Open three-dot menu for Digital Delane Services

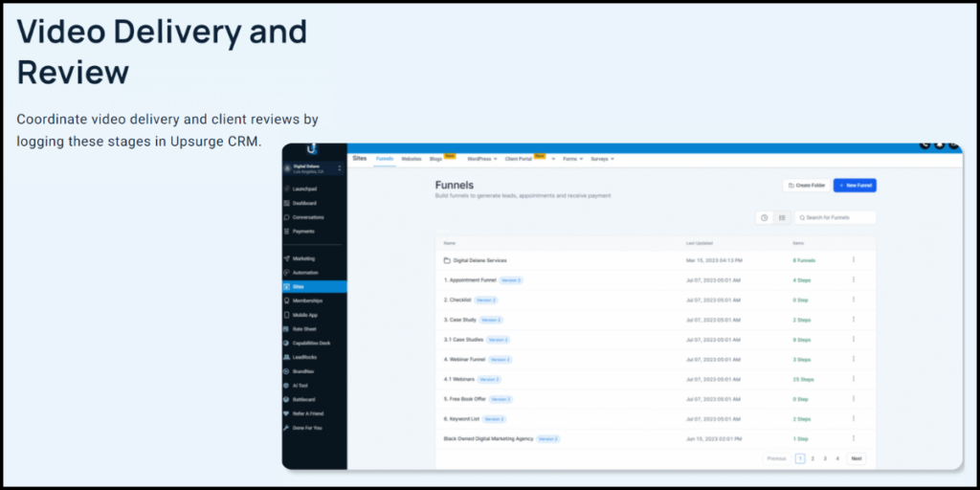click(x=853, y=259)
